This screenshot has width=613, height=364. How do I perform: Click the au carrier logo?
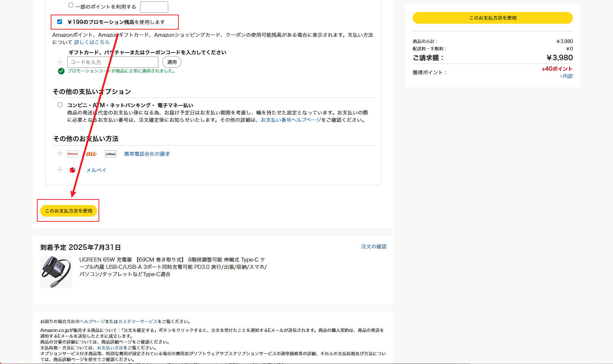91,154
